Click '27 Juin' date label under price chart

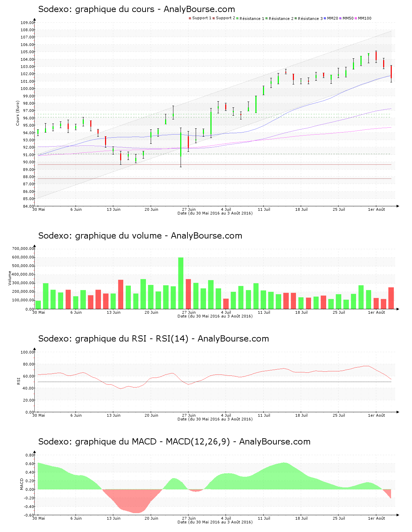[189, 209]
